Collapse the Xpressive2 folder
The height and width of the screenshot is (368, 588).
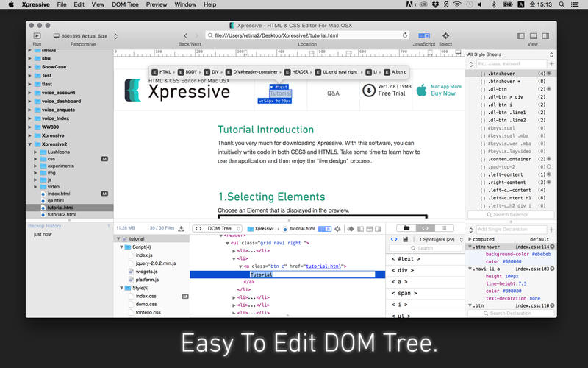(29, 144)
